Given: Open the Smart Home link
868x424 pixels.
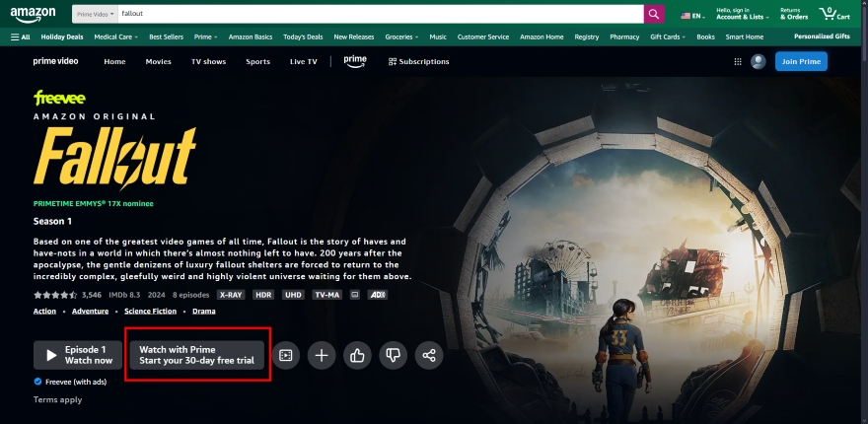Looking at the screenshot, I should (x=744, y=37).
